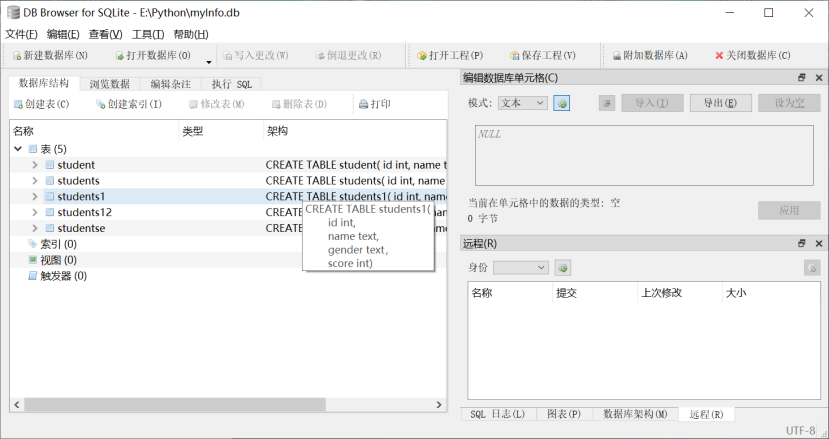Image resolution: width=829 pixels, height=439 pixels.
Task: Click the Revert Changes (倒退更改) toolbar button
Action: (348, 56)
